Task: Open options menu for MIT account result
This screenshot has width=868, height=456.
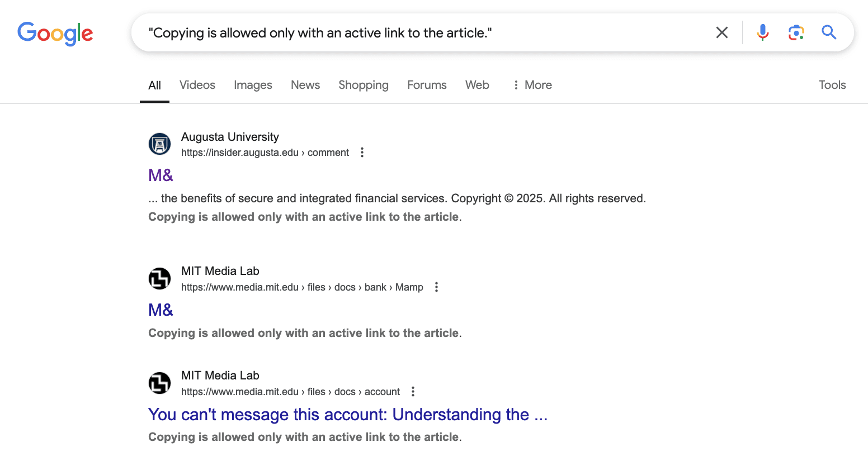Action: 413,392
